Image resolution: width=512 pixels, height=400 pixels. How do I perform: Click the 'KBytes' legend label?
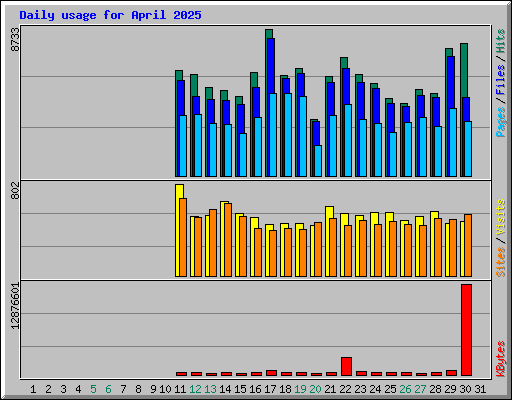pyautogui.click(x=500, y=359)
